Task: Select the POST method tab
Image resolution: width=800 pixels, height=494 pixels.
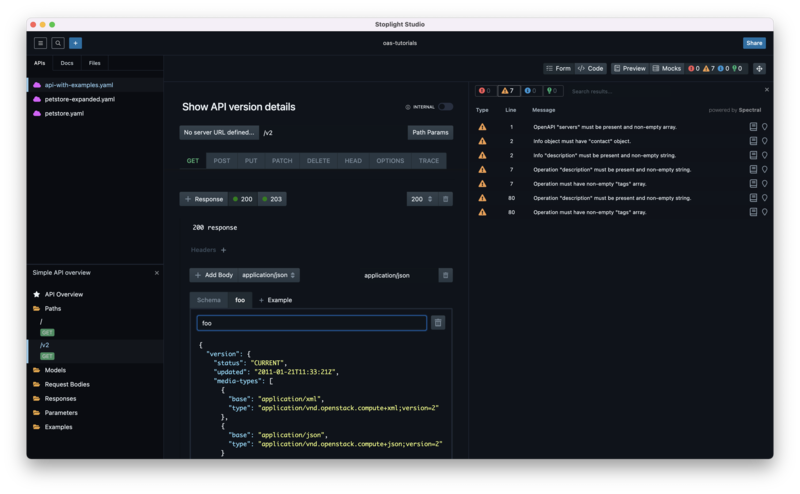Action: click(x=221, y=161)
